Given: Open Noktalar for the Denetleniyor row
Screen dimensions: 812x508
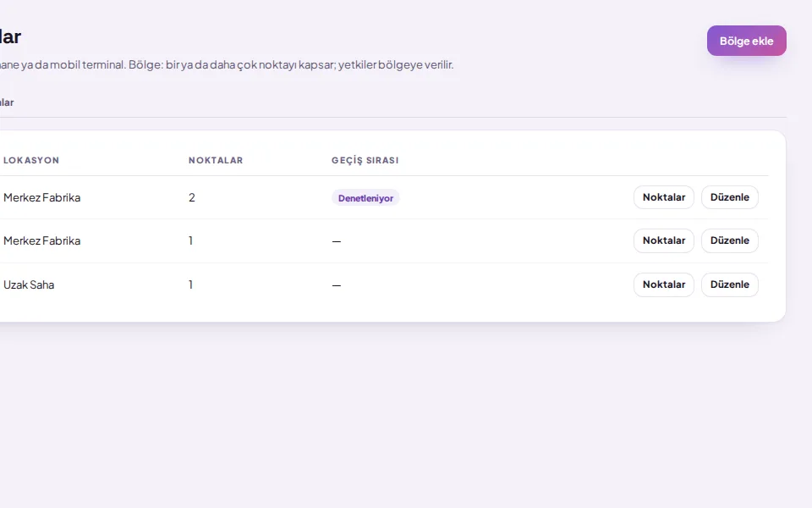Looking at the screenshot, I should pyautogui.click(x=663, y=197).
